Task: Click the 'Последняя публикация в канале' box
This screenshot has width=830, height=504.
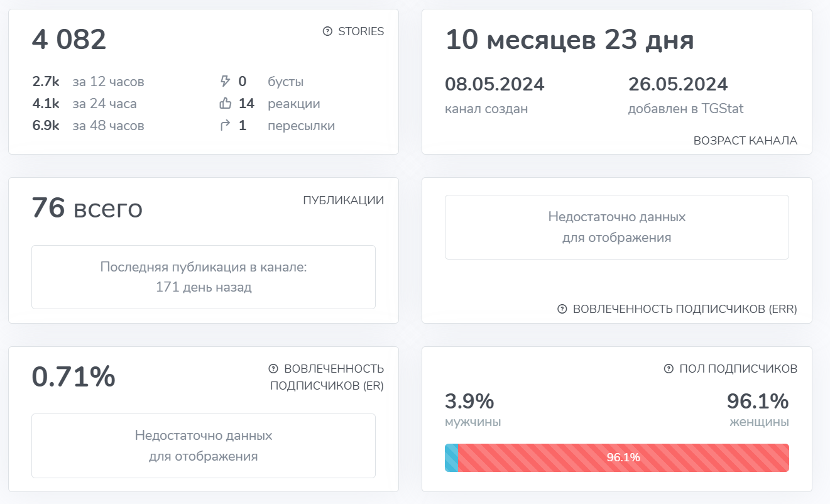Action: pos(204,277)
